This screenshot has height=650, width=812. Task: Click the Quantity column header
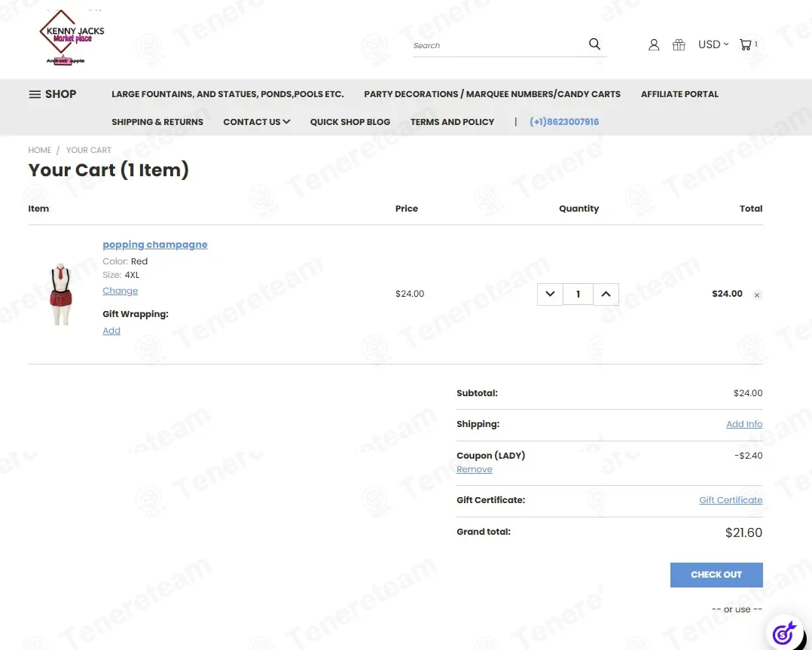pyautogui.click(x=579, y=209)
